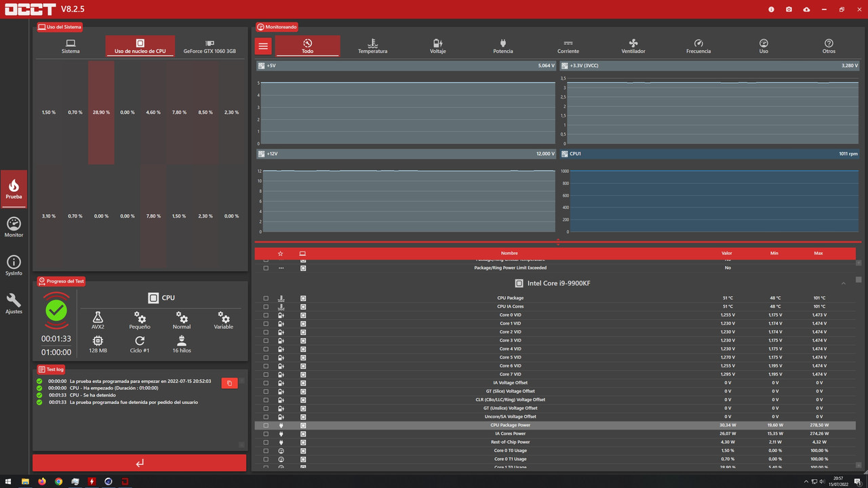Open the Windows Start menu
The image size is (868, 488).
[x=7, y=481]
